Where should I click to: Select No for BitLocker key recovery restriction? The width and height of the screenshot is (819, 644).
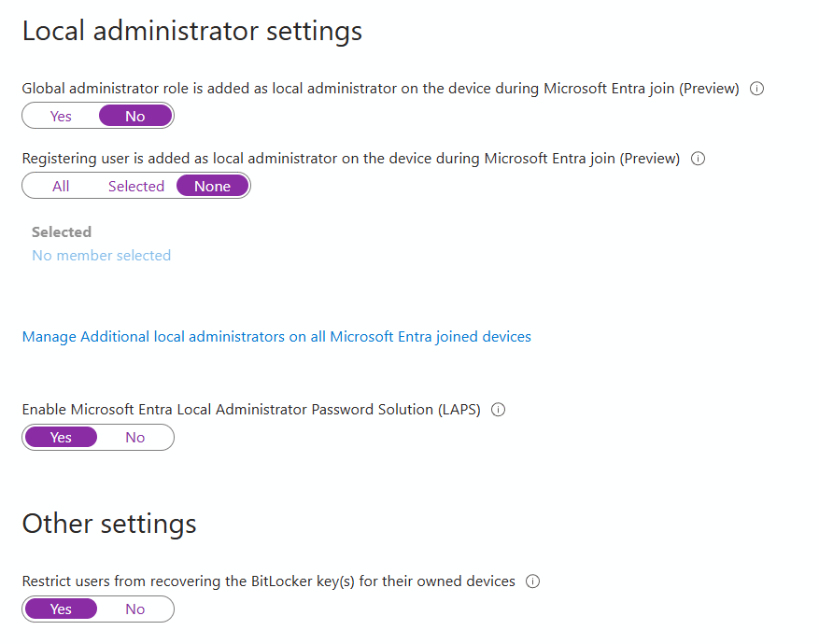[x=135, y=609]
